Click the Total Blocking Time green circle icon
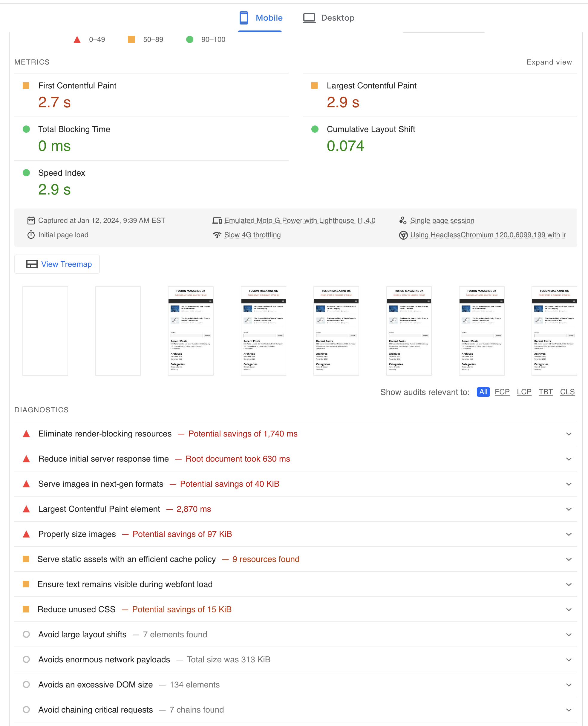 pos(26,129)
